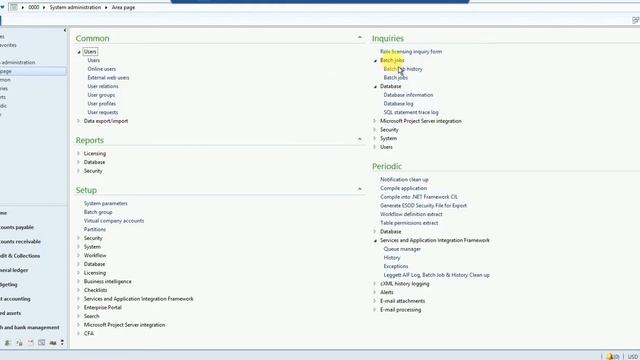
Task: Expand Microsoft Project Server integration under Inquiries
Action: pyautogui.click(x=375, y=121)
